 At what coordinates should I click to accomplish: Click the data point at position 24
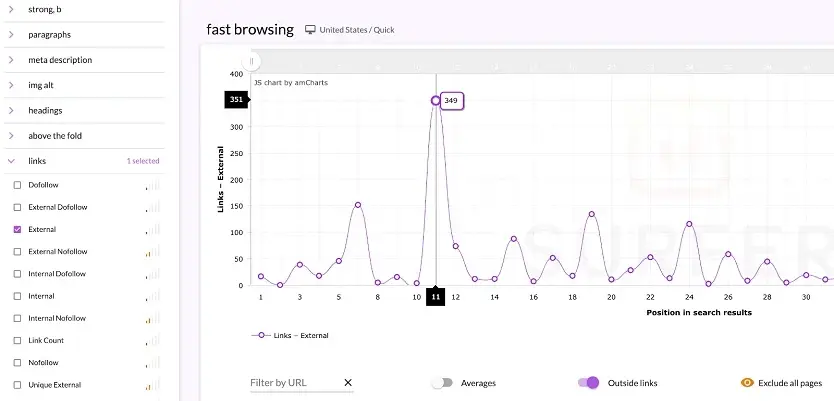(689, 224)
